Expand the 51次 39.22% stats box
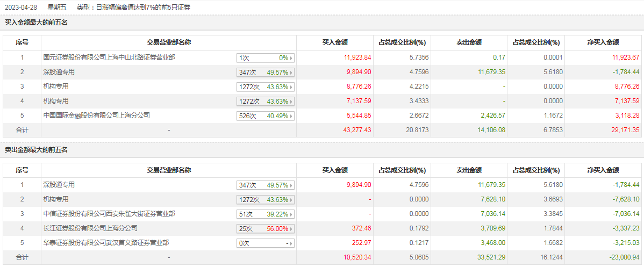Screen dimensions: 644x267 (x=266, y=214)
